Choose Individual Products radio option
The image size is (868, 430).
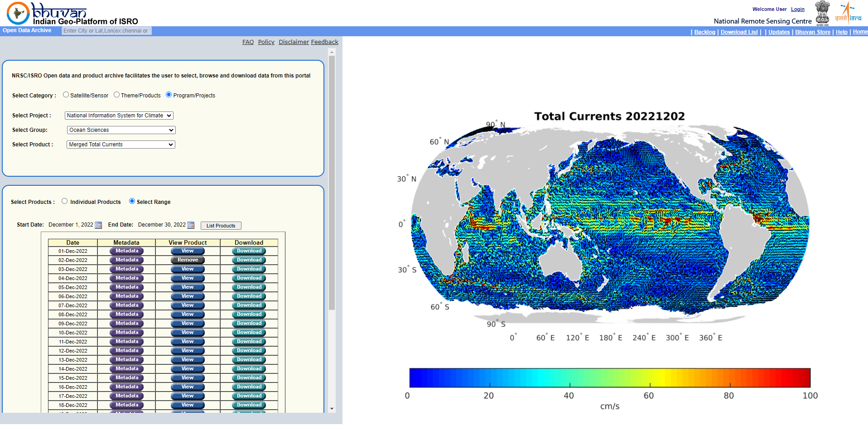(x=65, y=201)
